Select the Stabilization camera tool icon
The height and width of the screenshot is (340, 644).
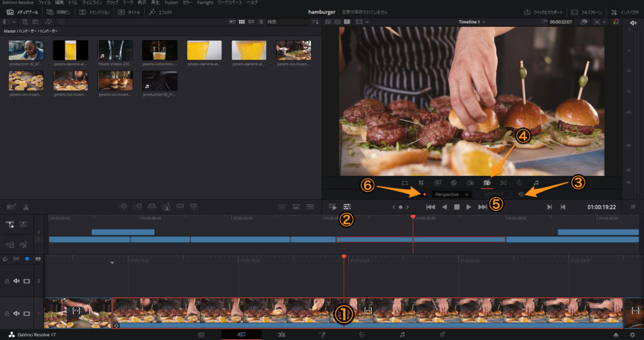point(487,182)
